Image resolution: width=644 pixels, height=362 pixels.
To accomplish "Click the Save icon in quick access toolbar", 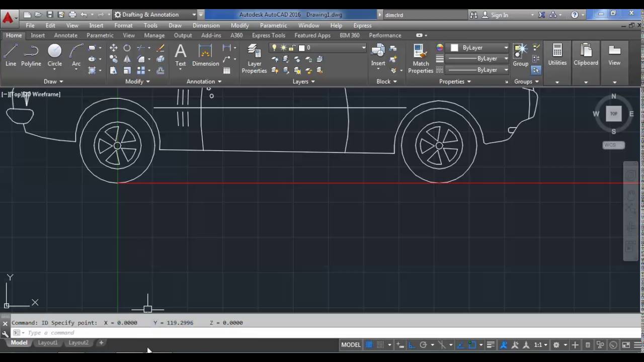I will (50, 15).
